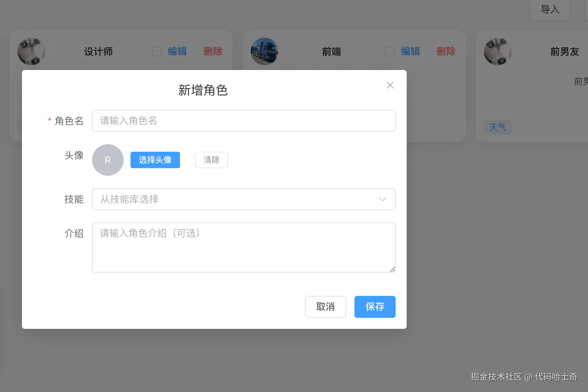Click the truck avatar on the 前端 card

point(264,51)
